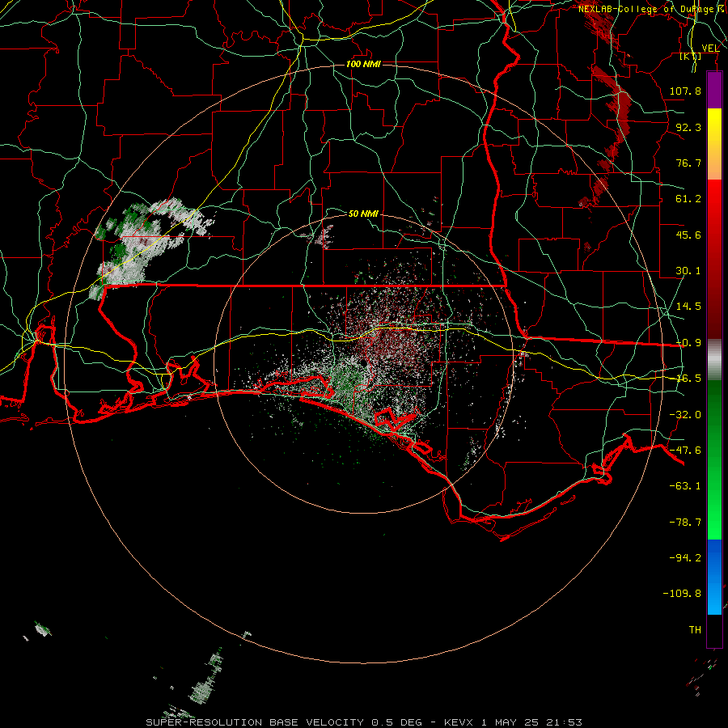728x728 pixels.
Task: Click the KEVX station identifier in the caption
Action: click(x=459, y=722)
